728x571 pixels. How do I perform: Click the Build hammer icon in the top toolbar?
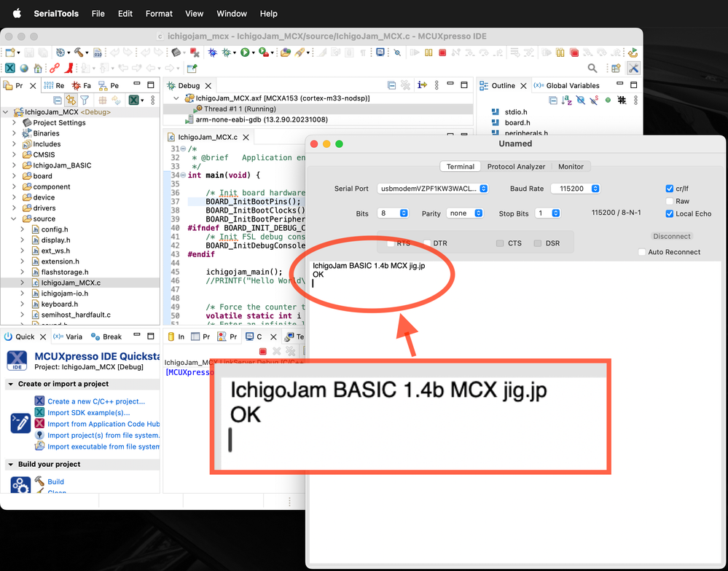[79, 52]
